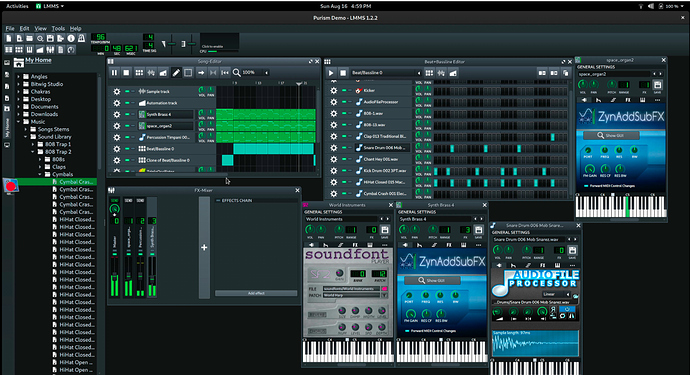Save preset icon in World Instruments window
The height and width of the screenshot is (375, 690).
[385, 230]
